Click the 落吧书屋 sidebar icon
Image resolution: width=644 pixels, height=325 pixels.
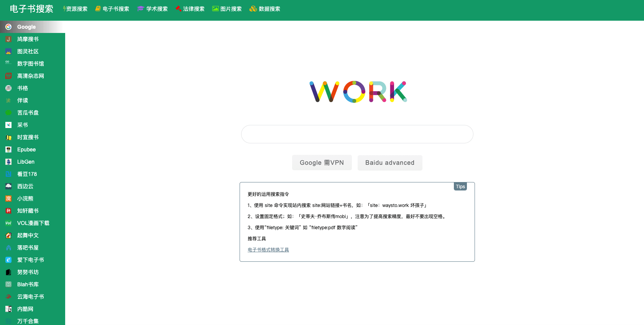(x=8, y=248)
